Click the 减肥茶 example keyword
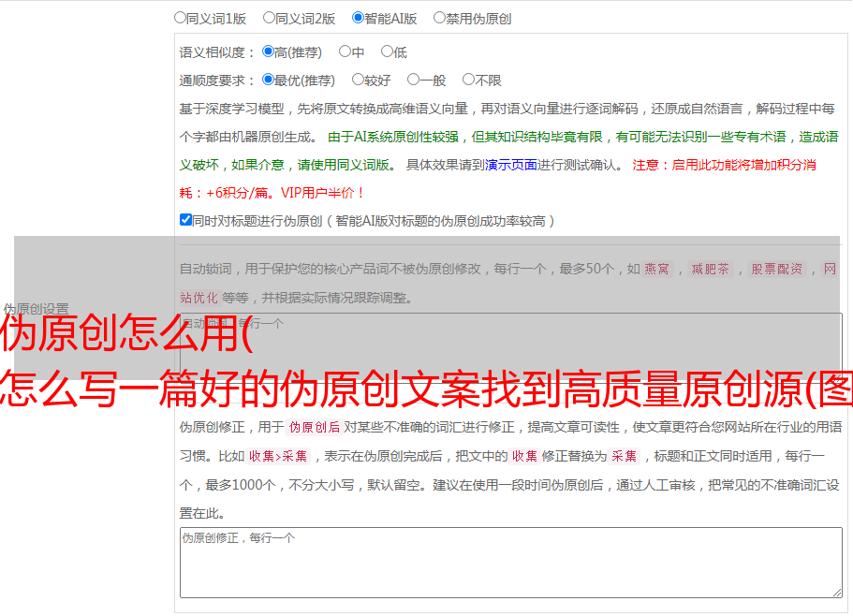Screen dimensions: 853x616 pyautogui.click(x=710, y=269)
